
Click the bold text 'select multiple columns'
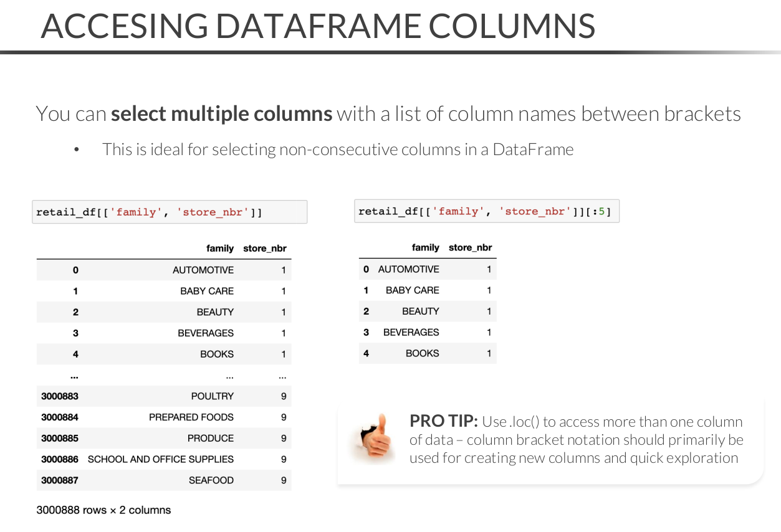[221, 114]
